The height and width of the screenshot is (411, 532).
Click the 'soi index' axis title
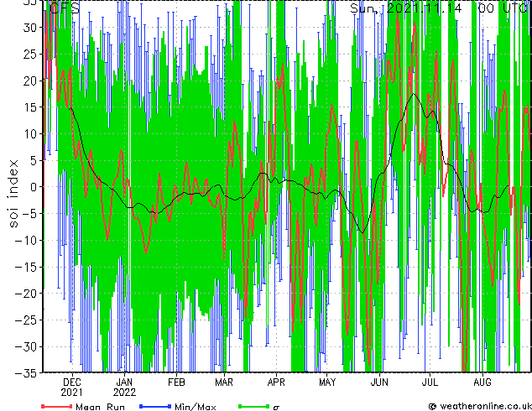coord(13,194)
